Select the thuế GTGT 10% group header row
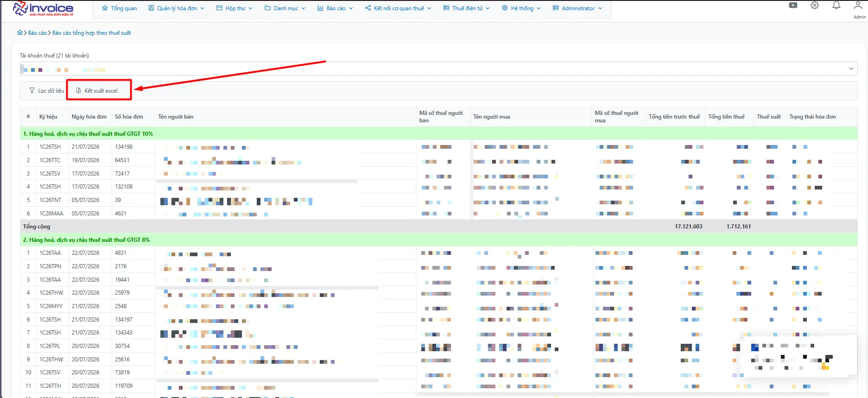 click(439, 134)
